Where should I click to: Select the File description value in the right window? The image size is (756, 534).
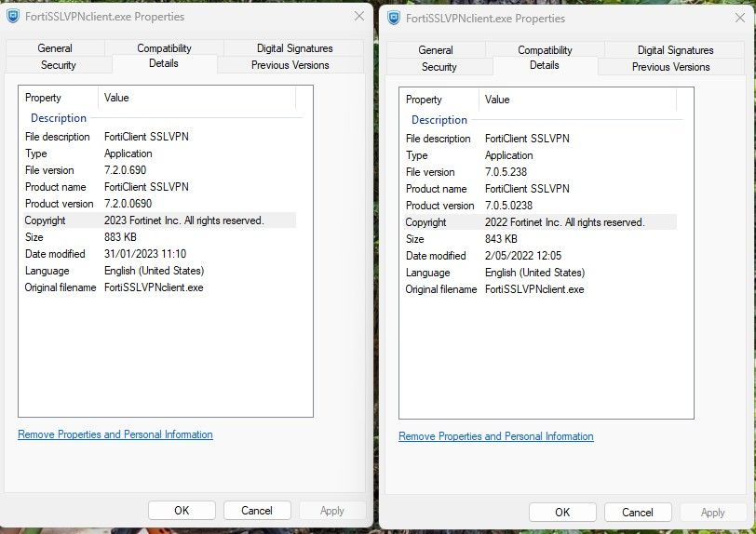(x=528, y=139)
